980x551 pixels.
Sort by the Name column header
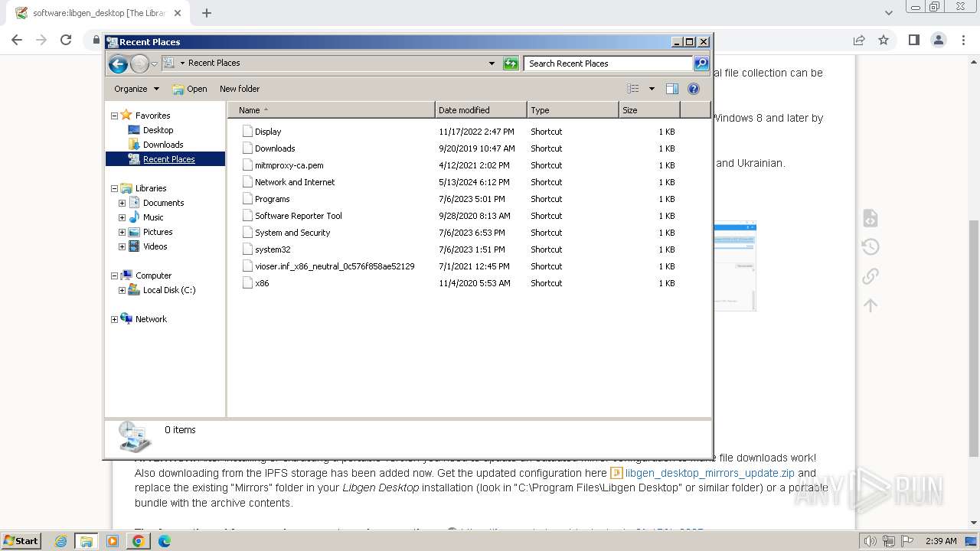click(331, 110)
